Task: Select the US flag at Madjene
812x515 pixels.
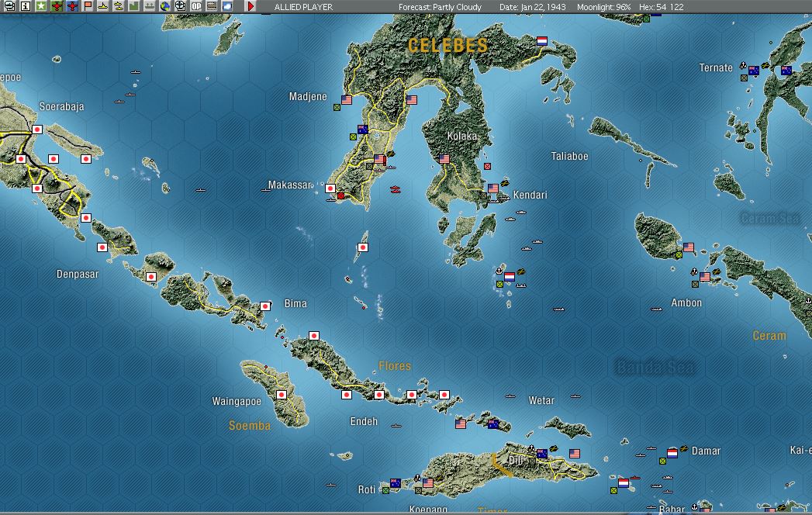Action: (347, 99)
